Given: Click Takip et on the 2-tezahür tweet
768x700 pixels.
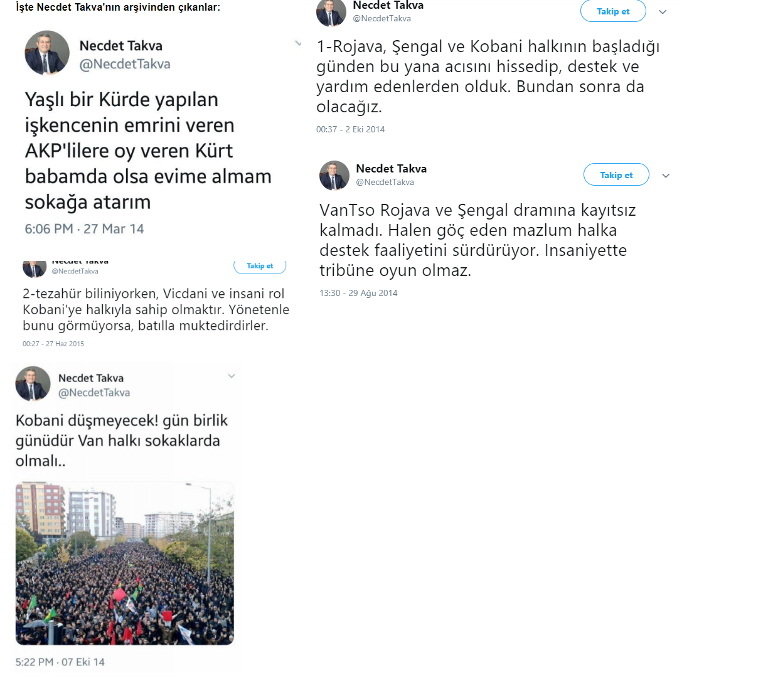Looking at the screenshot, I should [x=260, y=267].
